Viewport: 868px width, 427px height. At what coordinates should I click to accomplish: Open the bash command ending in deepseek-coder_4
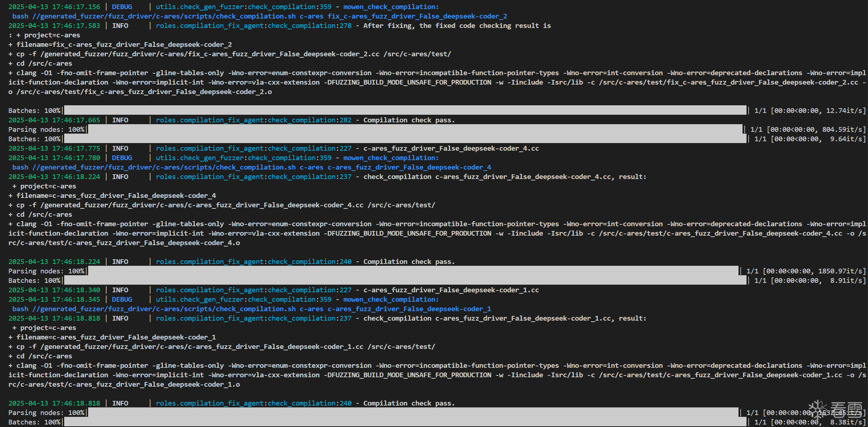tap(251, 167)
